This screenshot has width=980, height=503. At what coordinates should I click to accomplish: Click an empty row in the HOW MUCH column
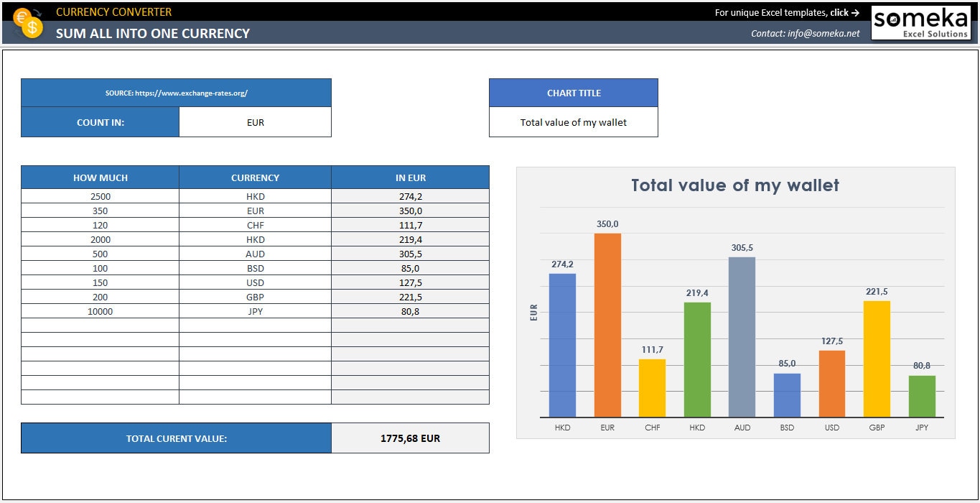[101, 326]
